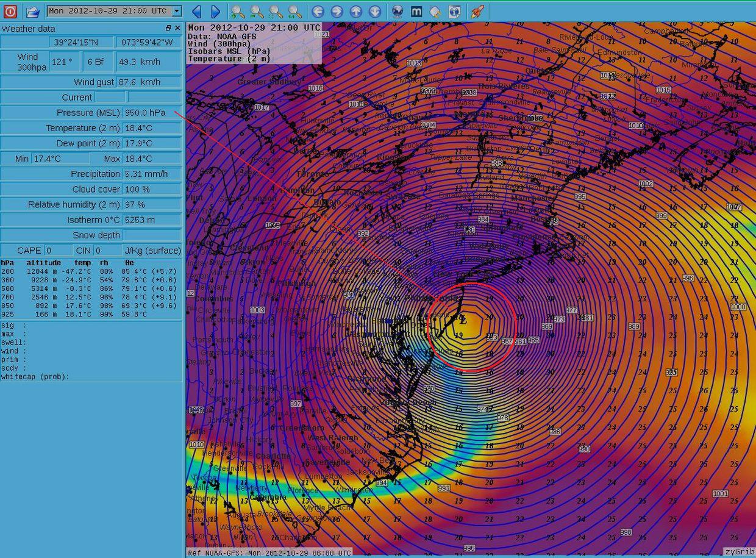The width and height of the screenshot is (756, 558).
Task: Click the zoom out magnifier
Action: pos(257,11)
